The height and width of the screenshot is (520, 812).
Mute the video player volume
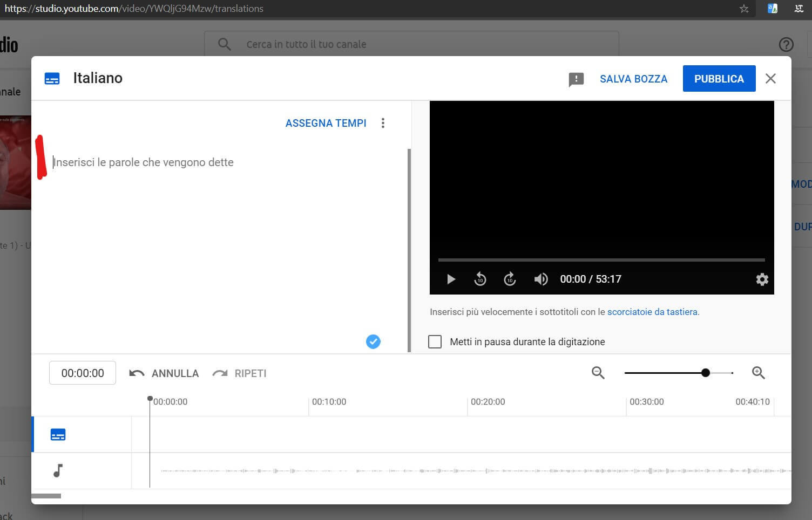pos(540,279)
